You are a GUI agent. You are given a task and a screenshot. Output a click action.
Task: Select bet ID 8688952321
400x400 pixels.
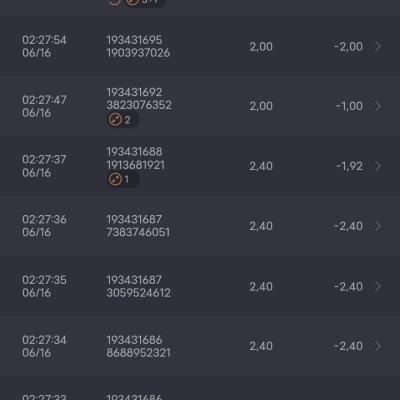coord(138,353)
